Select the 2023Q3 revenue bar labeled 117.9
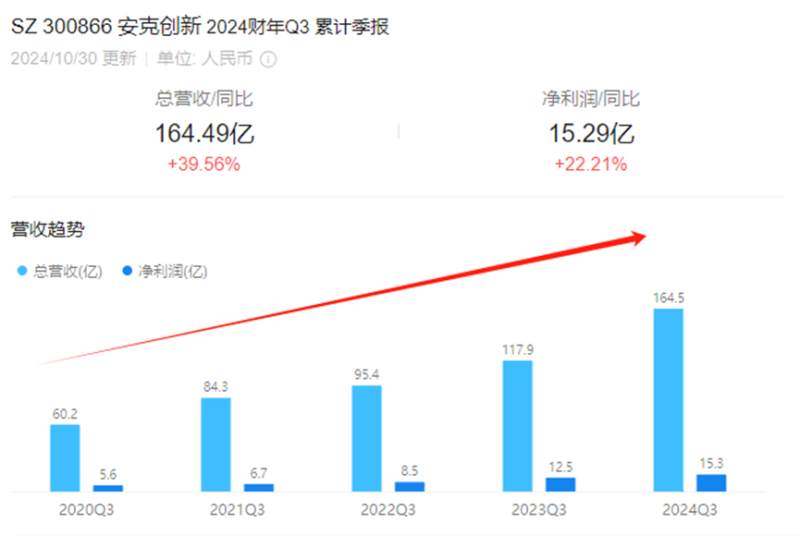 (x=517, y=426)
